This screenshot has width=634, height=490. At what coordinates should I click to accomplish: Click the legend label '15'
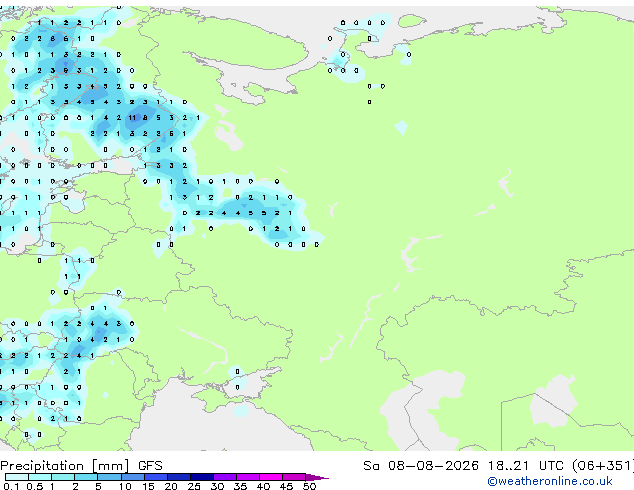148,486
